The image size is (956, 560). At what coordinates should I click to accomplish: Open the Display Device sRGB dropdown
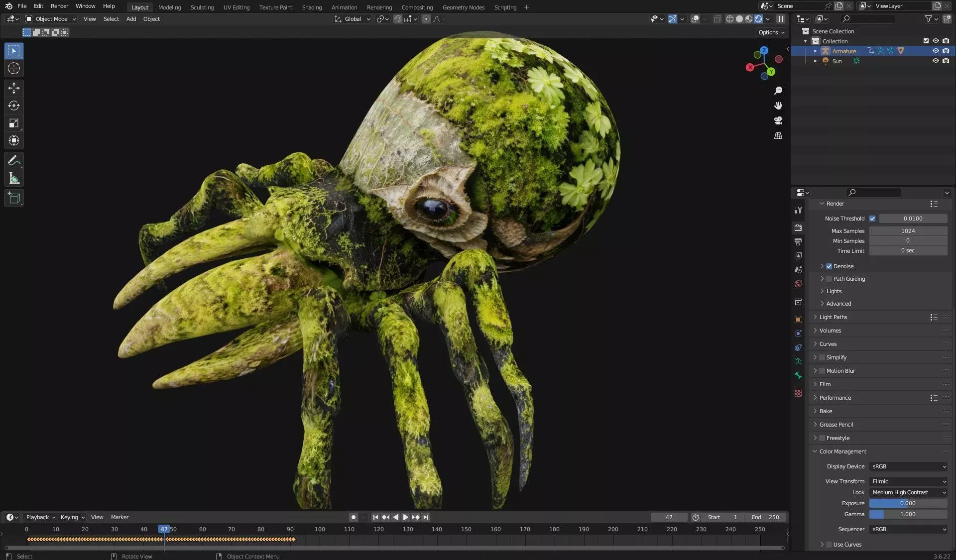point(908,466)
